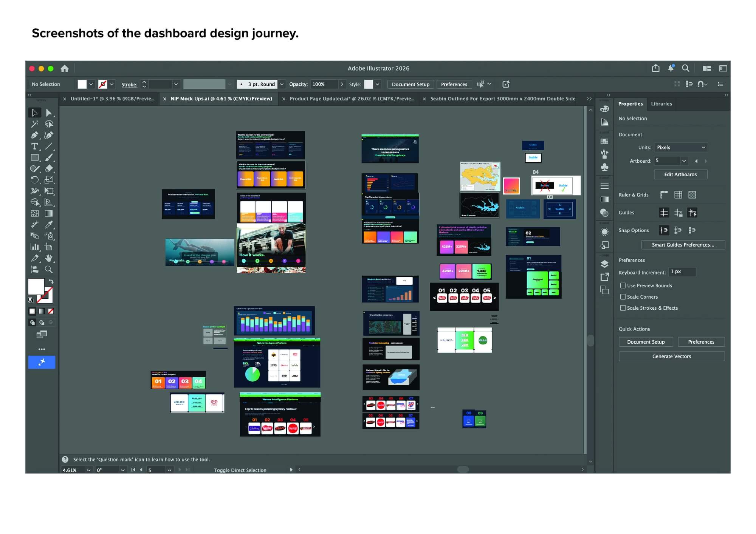Select the Hand tool

[49, 258]
